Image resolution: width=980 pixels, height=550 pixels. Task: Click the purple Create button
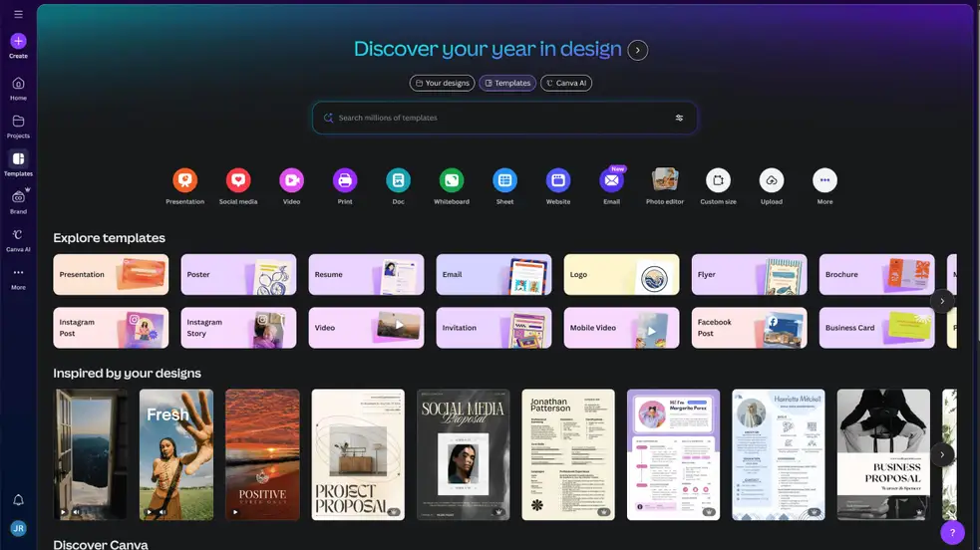(18, 42)
